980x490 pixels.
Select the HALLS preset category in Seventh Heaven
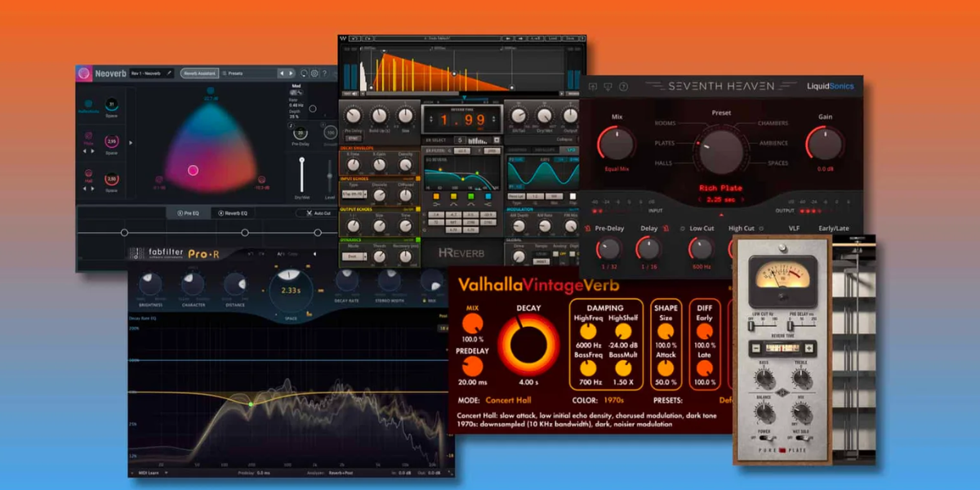tap(663, 163)
